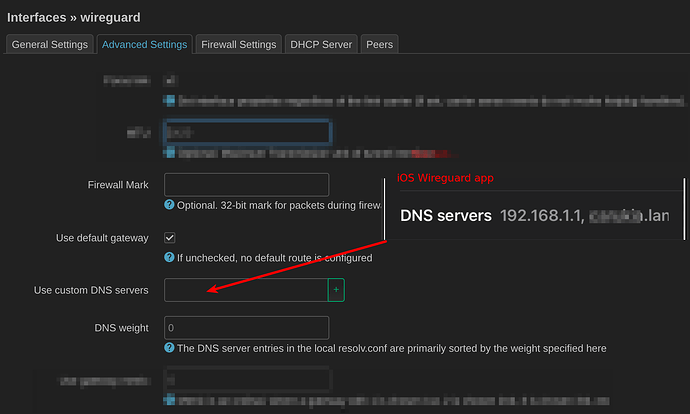Select the Advanced Settings tab
The image size is (690, 414).
point(144,44)
